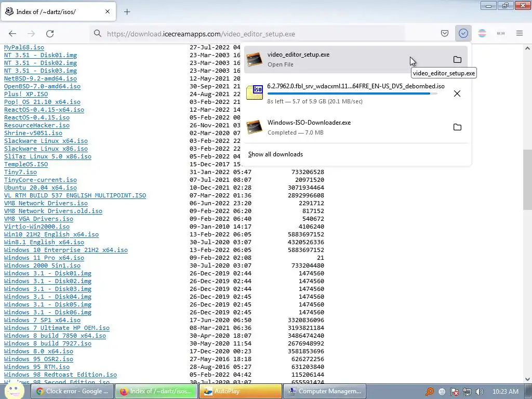
Task: Open the Firefox hamburger menu
Action: point(520,33)
